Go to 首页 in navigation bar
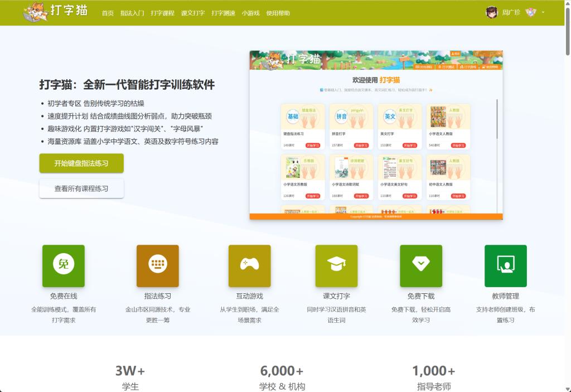The image size is (571, 392). coord(108,13)
